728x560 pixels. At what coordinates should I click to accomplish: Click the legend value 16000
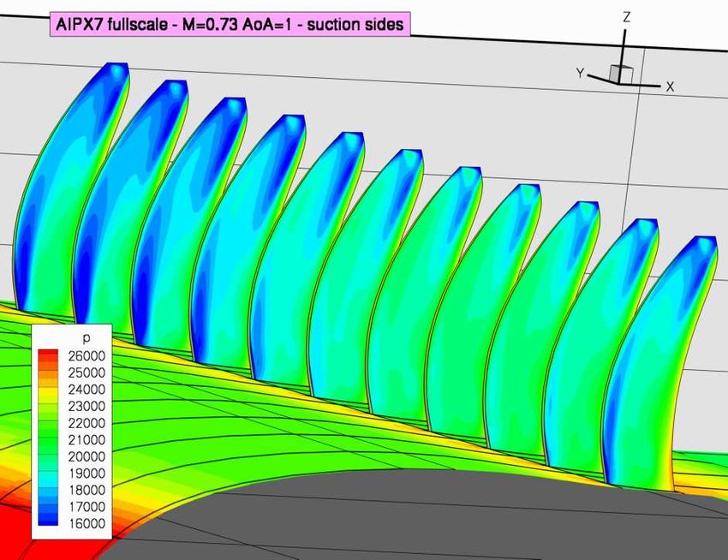tap(87, 523)
